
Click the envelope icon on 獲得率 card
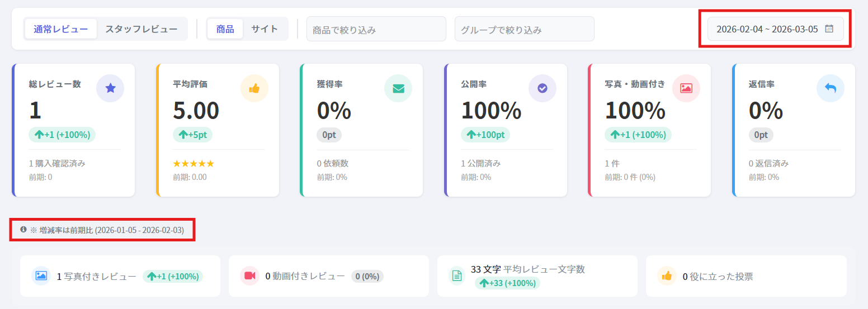click(398, 88)
